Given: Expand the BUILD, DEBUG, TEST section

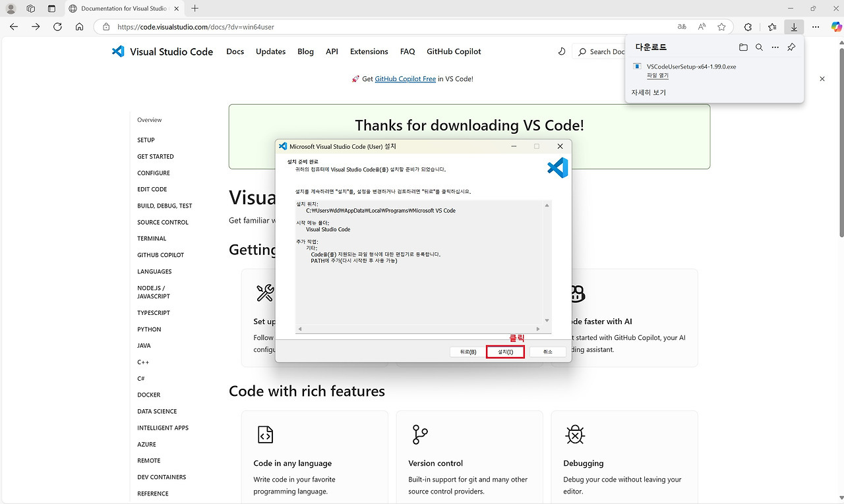Looking at the screenshot, I should 165,206.
